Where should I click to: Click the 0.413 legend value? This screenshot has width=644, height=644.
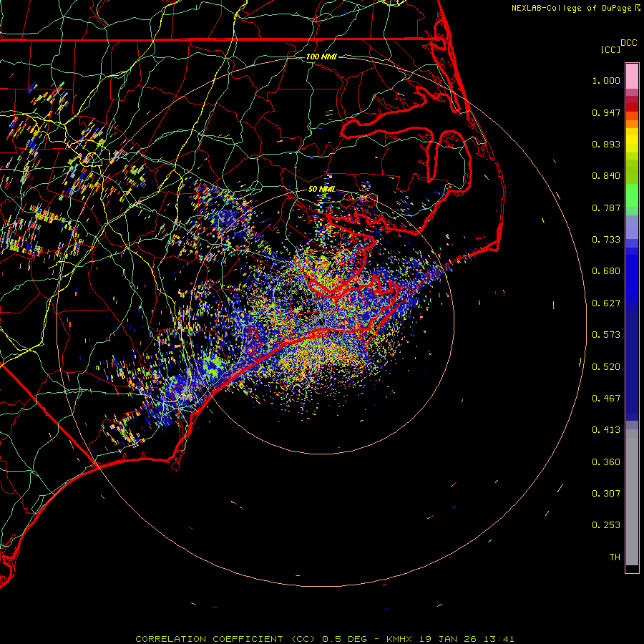coord(606,430)
